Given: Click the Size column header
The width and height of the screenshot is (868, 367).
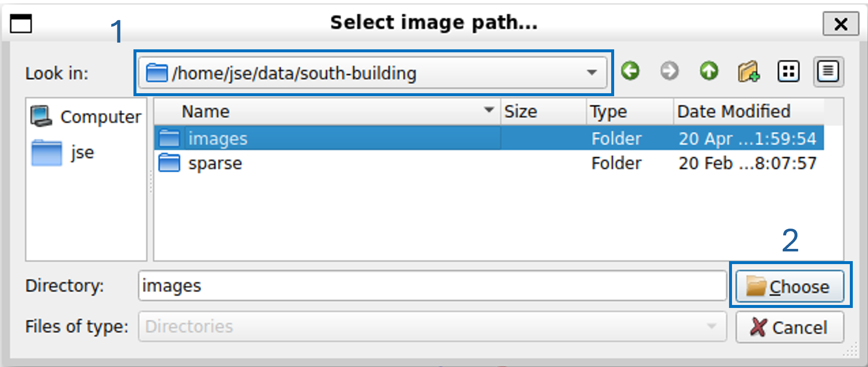Looking at the screenshot, I should (521, 112).
